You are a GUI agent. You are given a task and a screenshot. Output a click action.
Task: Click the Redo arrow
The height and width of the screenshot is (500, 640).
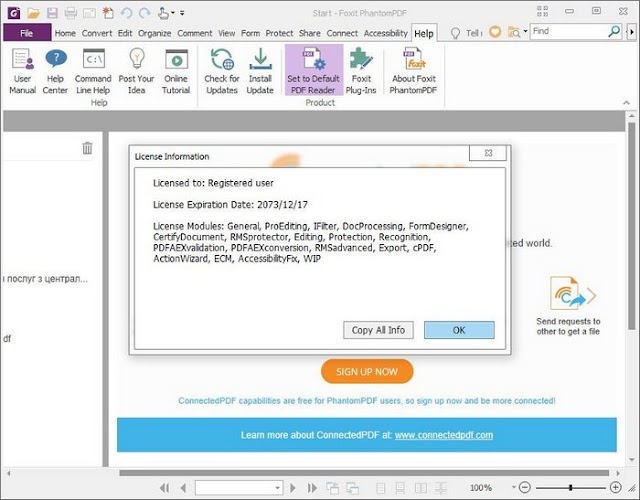coord(144,13)
